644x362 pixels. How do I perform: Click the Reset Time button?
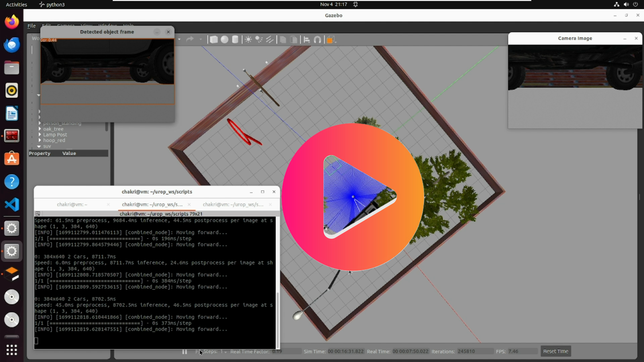pos(556,351)
